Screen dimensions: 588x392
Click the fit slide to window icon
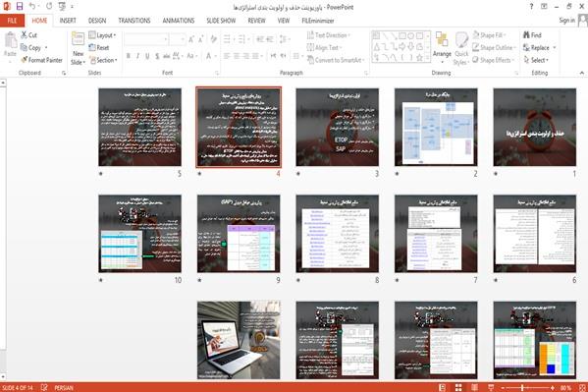tap(582, 387)
